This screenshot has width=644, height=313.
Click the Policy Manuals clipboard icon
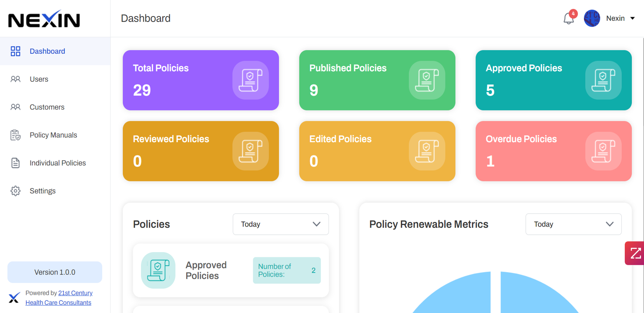pyautogui.click(x=16, y=135)
